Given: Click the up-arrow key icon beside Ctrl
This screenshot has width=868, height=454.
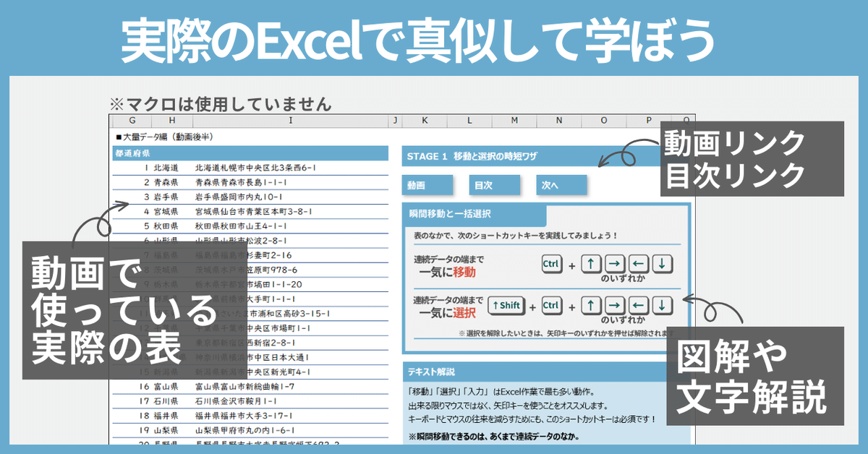Looking at the screenshot, I should pos(591,262).
